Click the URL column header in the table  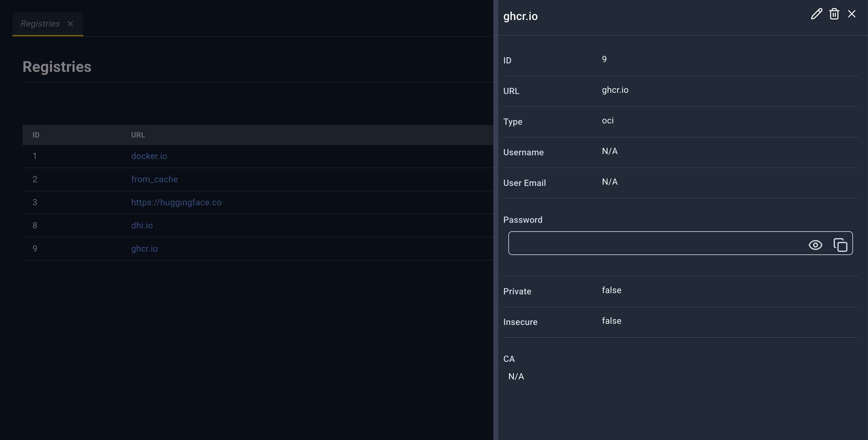(x=138, y=135)
